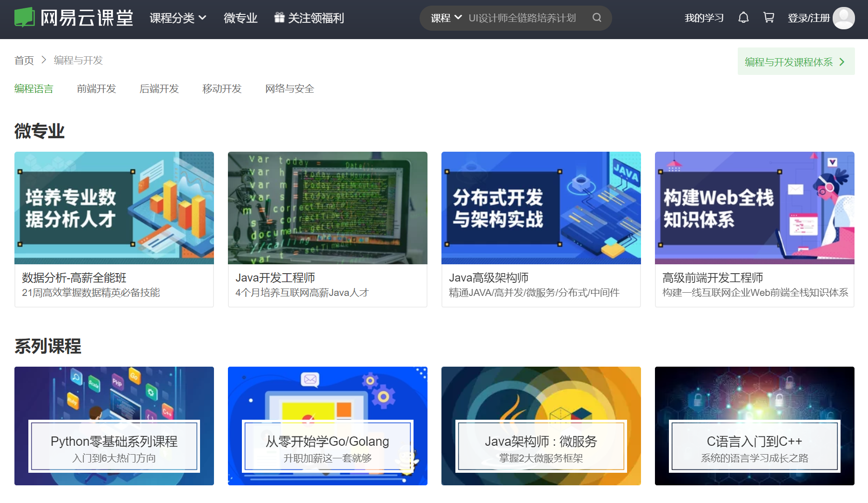Click the Java高级架构师 title

pos(489,278)
